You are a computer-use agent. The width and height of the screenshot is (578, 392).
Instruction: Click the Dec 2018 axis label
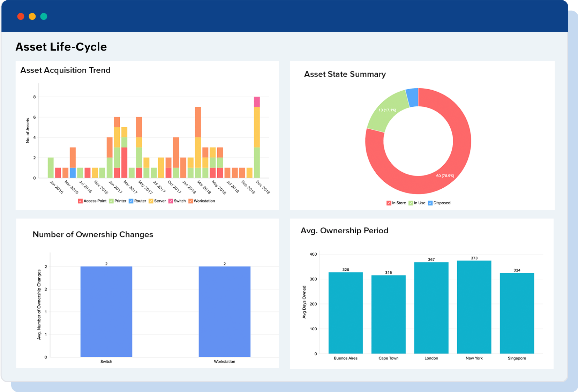pos(263,187)
